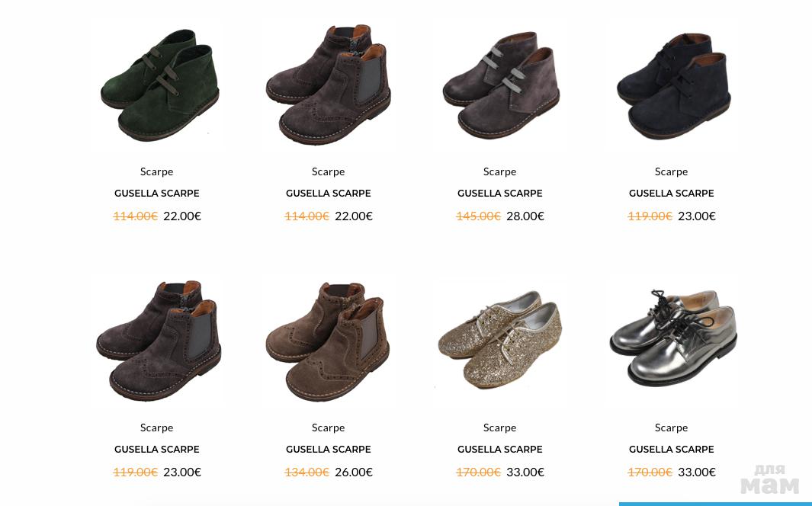View the brown brogue Chelsea boots image
This screenshot has height=506, width=812.
pyautogui.click(x=328, y=341)
